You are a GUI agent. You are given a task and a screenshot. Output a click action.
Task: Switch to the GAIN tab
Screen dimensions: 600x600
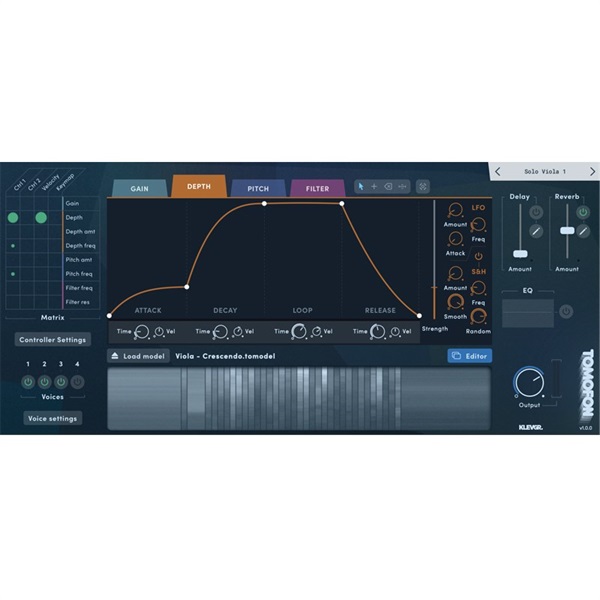pyautogui.click(x=140, y=189)
